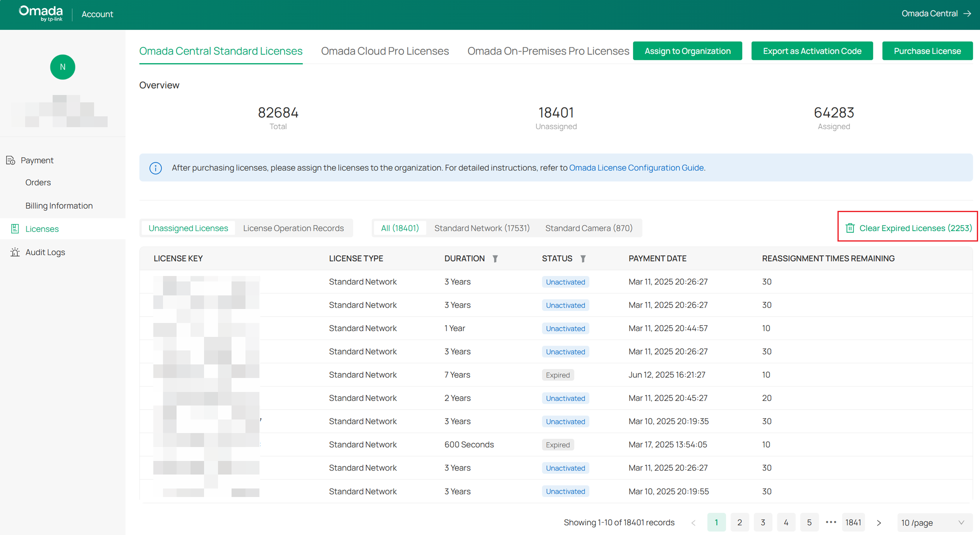Open the License Operation Records tab

(x=293, y=228)
